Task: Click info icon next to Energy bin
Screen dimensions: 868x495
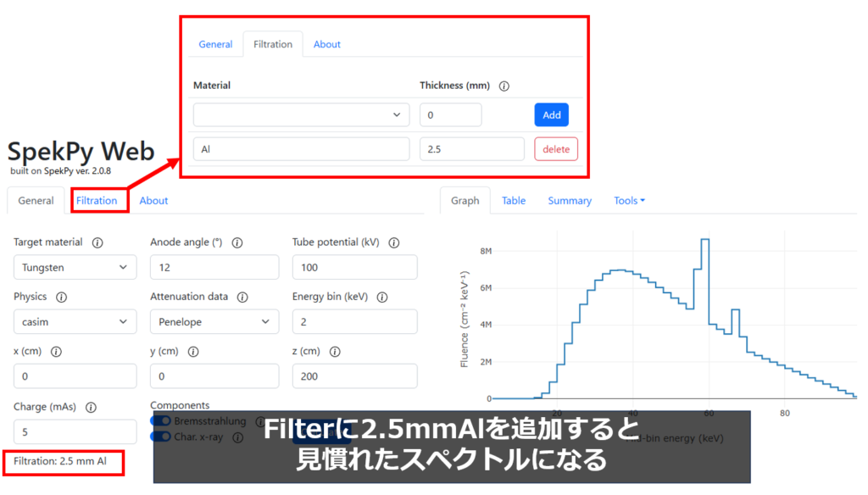Action: tap(382, 297)
